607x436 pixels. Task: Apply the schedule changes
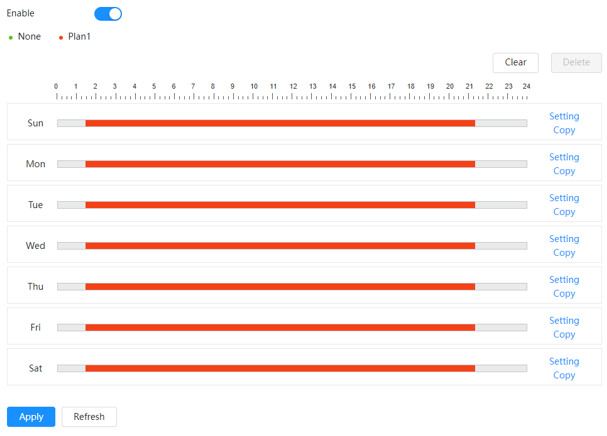pyautogui.click(x=31, y=417)
